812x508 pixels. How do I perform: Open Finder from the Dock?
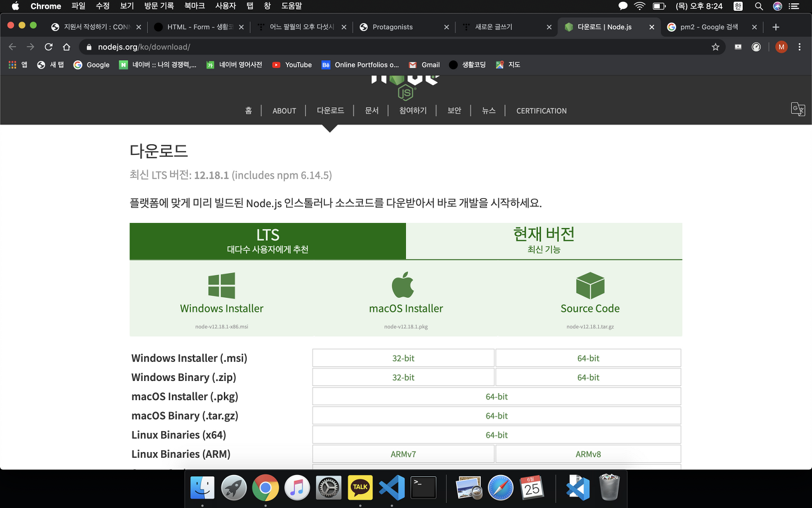tap(203, 488)
